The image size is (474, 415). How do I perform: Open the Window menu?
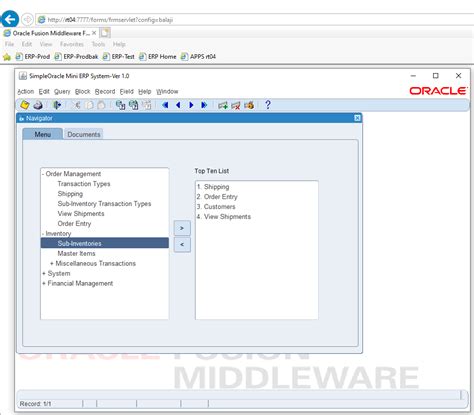click(167, 91)
